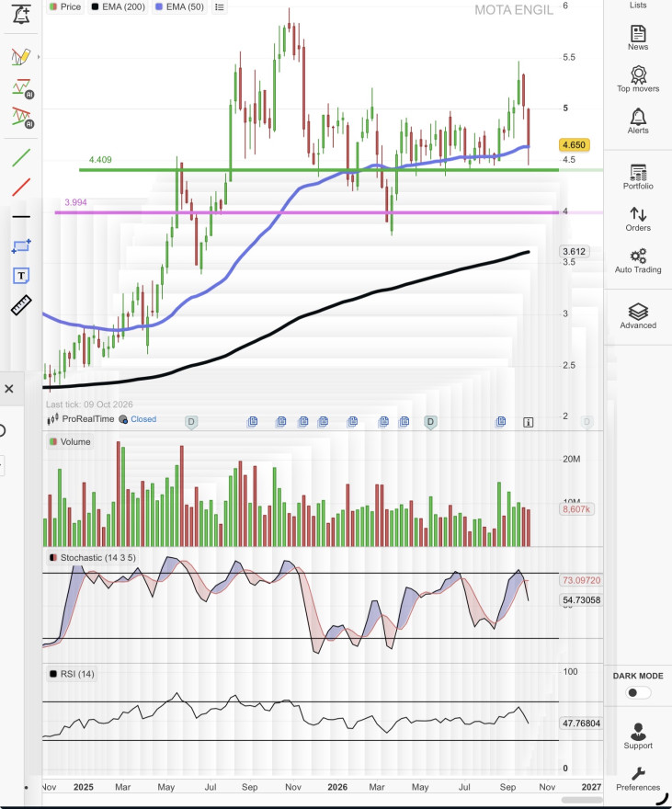The image size is (672, 809).
Task: Open the Advanced layers menu
Action: pos(638,316)
